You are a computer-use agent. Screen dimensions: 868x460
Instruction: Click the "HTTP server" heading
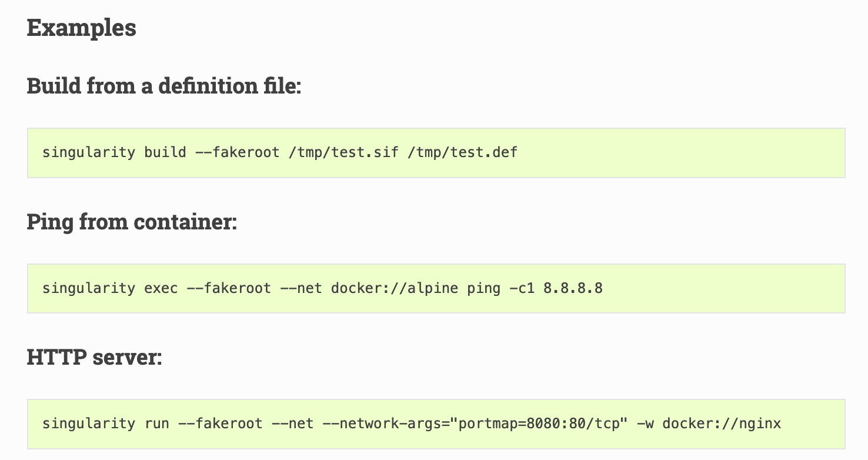(94, 358)
